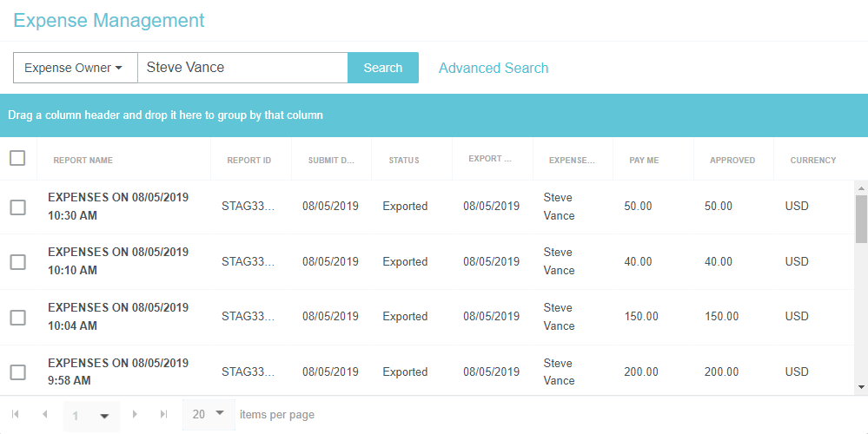Open the Expense Owner search filter dropdown
Viewport: 868px width, 434px height.
[75, 68]
